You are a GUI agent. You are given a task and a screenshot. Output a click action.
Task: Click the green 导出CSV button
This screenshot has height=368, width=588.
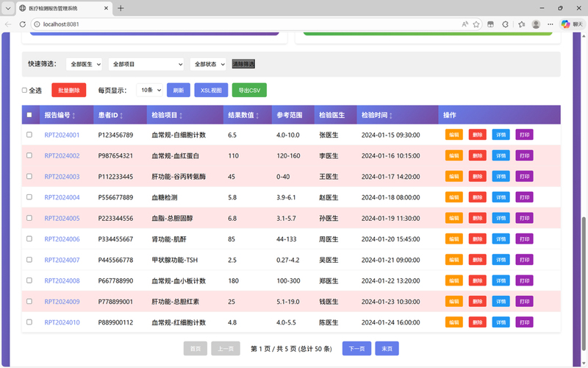pyautogui.click(x=249, y=90)
